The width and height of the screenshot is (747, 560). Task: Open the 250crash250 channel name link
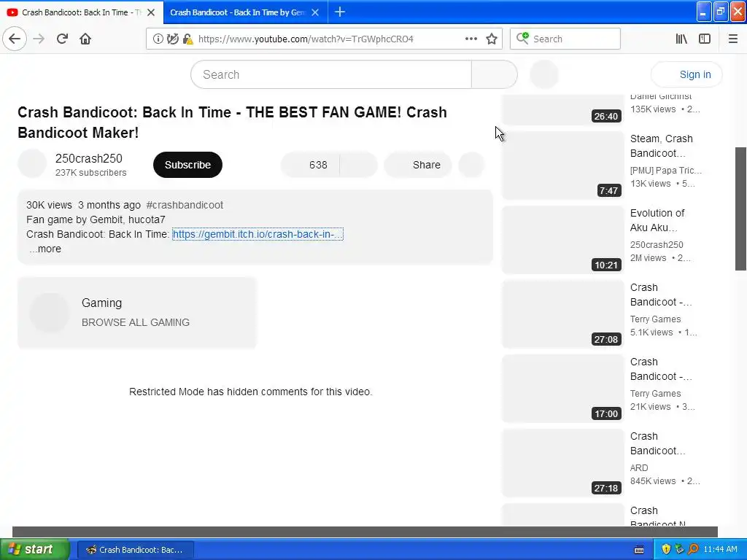coord(88,158)
